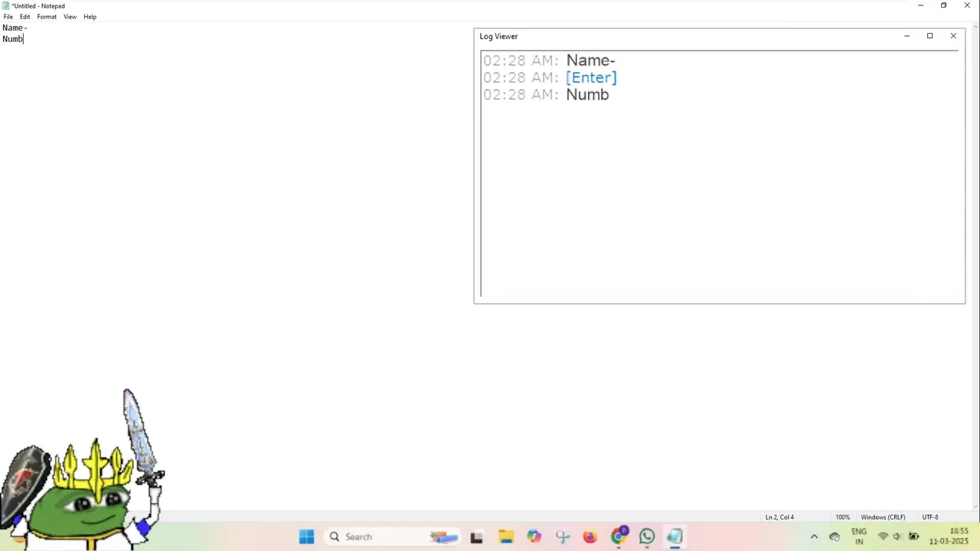Viewport: 980px width, 551px height.
Task: Click 'Ln 2, Col 4' in status bar
Action: coord(779,517)
